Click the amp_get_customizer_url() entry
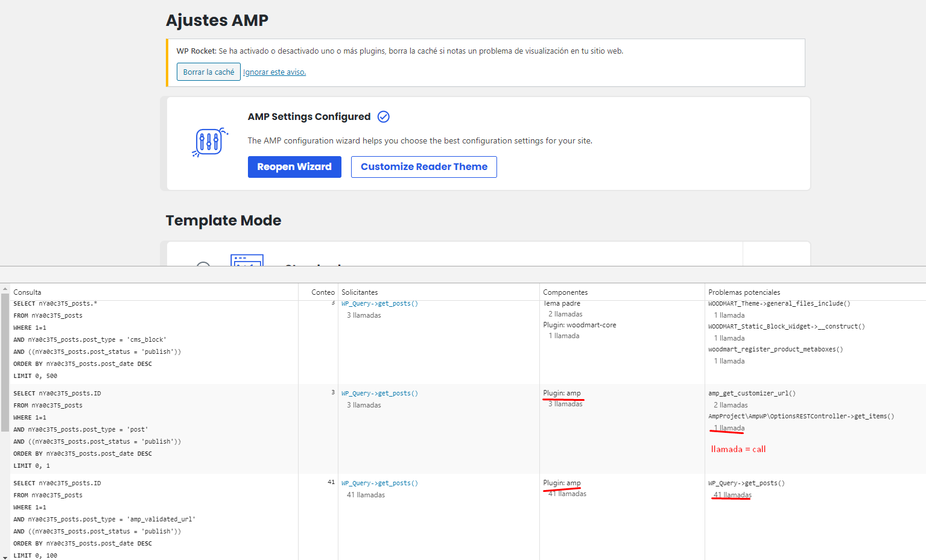Image resolution: width=926 pixels, height=560 pixels. 752,394
